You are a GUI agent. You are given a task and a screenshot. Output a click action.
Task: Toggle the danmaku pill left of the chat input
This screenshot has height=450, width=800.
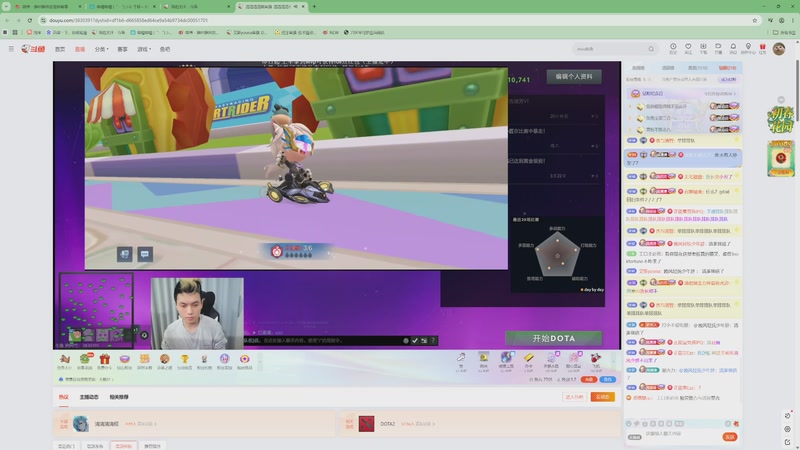(634, 437)
